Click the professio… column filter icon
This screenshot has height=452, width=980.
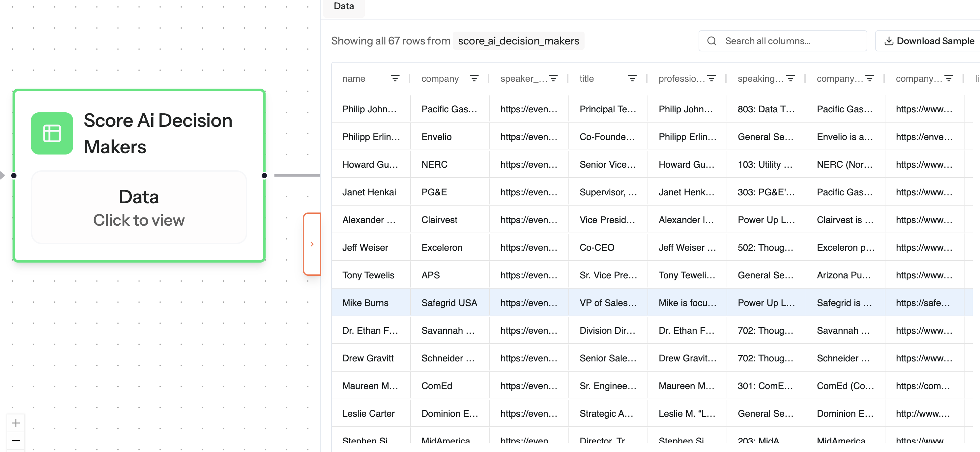(x=711, y=78)
